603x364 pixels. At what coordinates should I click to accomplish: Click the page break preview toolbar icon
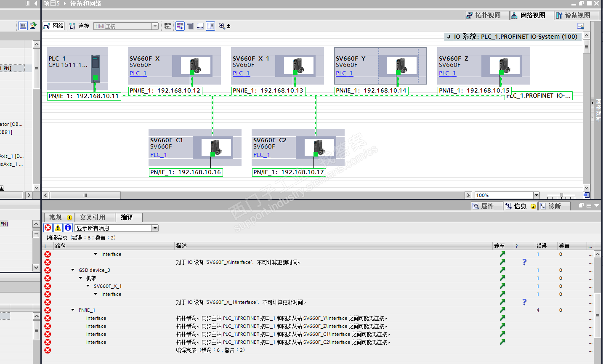(190, 26)
